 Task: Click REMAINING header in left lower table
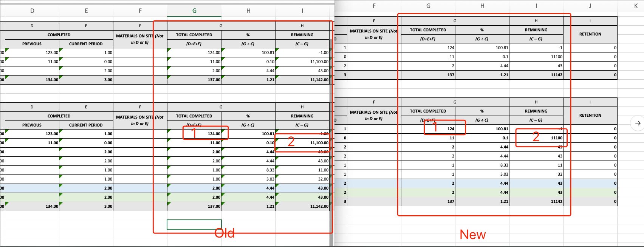pyautogui.click(x=302, y=116)
